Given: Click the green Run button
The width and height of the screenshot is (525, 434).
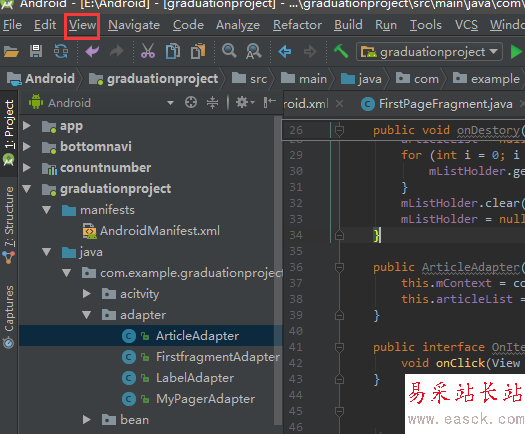Looking at the screenshot, I should click(x=516, y=52).
